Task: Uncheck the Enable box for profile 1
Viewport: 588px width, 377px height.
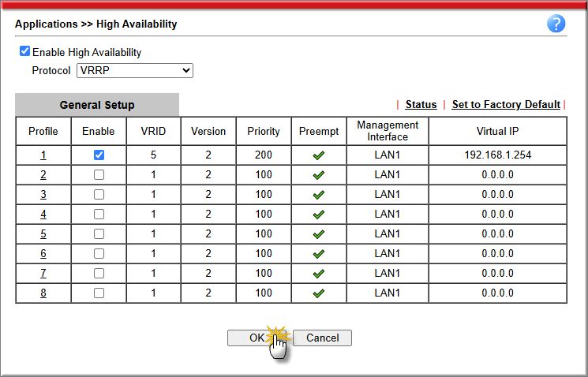Action: tap(99, 155)
